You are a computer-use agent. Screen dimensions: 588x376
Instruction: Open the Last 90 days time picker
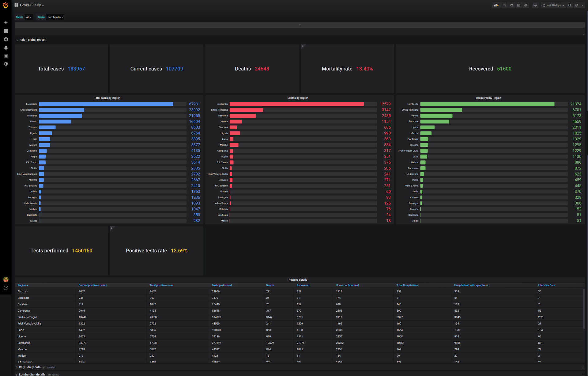pyautogui.click(x=553, y=5)
